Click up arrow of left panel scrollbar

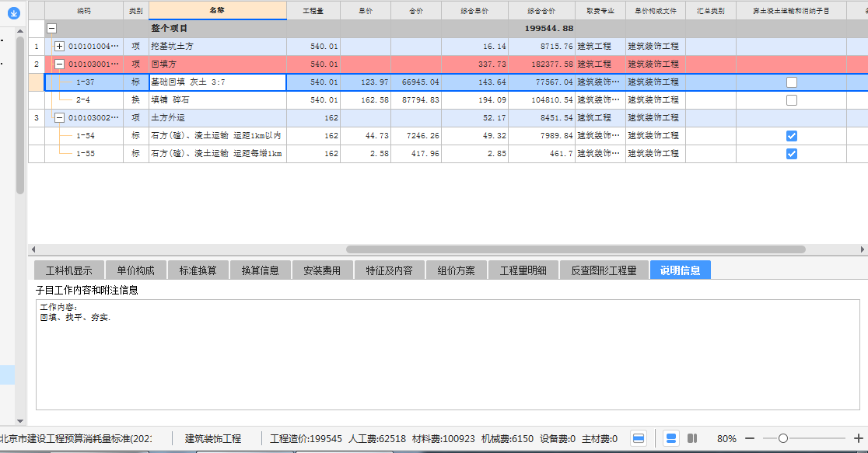click(20, 32)
